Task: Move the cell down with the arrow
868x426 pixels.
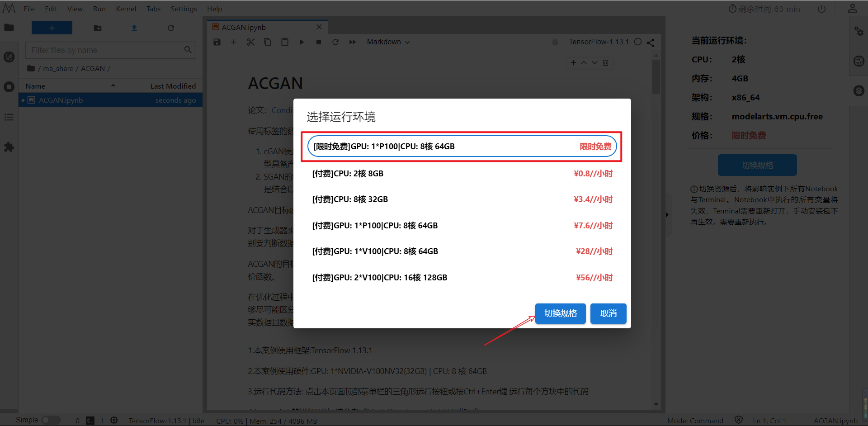Action: (x=594, y=63)
